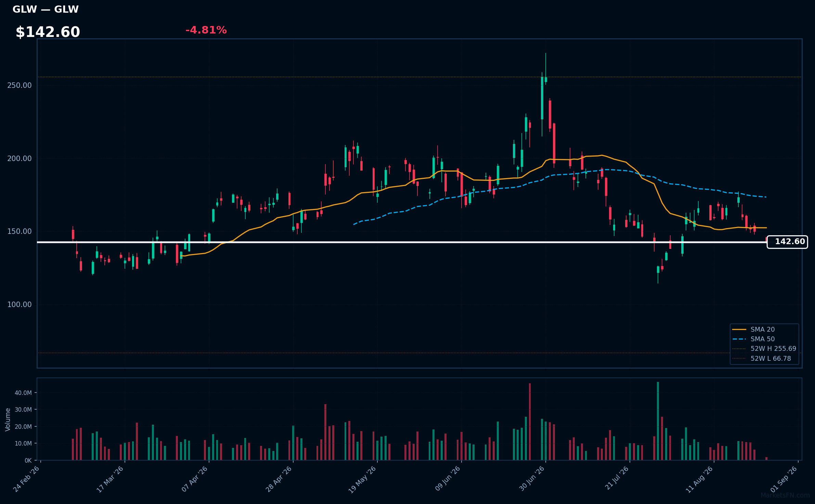Screen dimensions: 815x504
Task: Click the 30.0M volume axis label
Action: (x=23, y=410)
